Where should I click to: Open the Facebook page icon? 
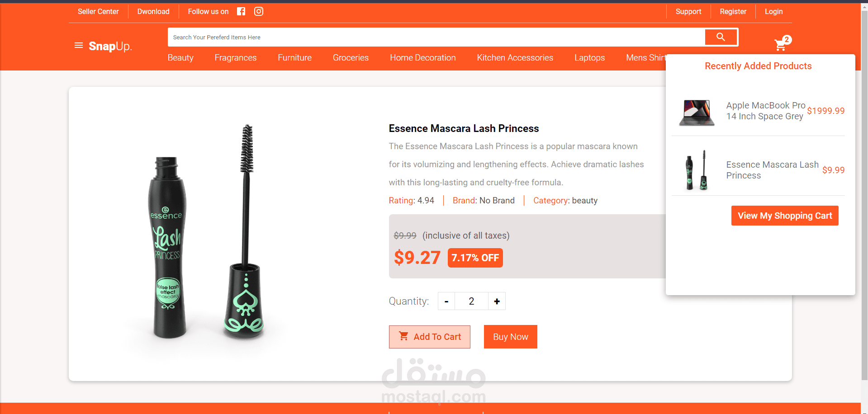[241, 11]
